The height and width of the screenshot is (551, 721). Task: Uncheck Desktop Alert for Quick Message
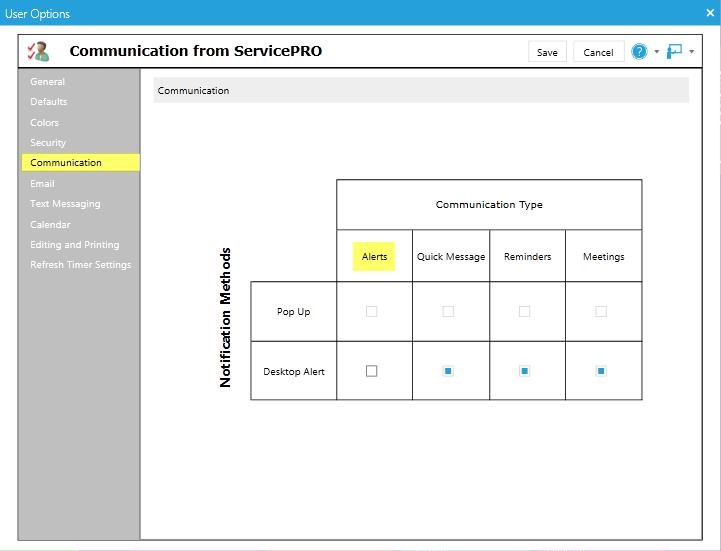tap(448, 371)
